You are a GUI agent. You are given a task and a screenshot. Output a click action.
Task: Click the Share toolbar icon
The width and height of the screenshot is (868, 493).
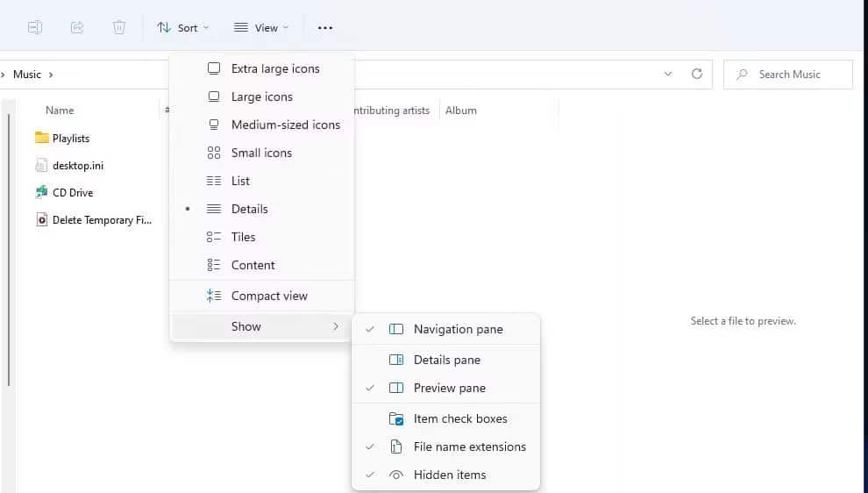77,27
